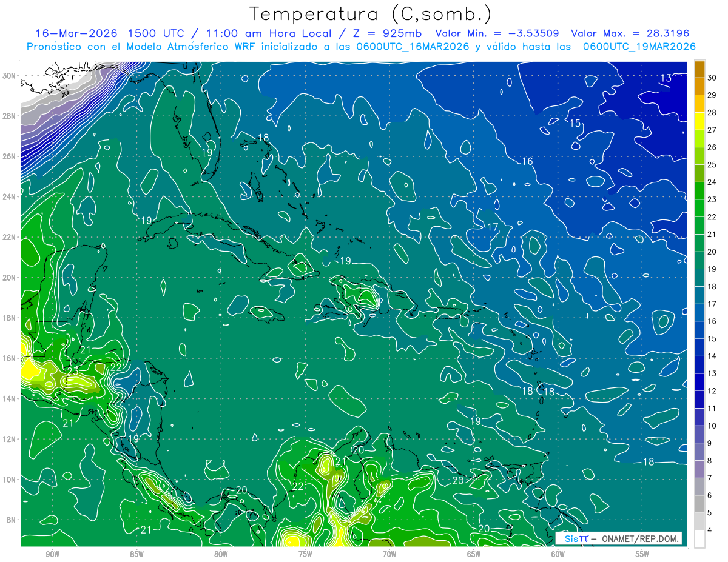Image resolution: width=728 pixels, height=562 pixels.
Task: Click the '10N' latitude axis label
Action: (10, 480)
